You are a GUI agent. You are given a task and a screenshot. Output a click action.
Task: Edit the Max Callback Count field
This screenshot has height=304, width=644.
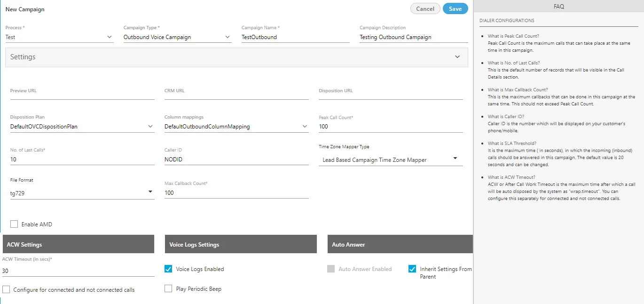point(236,192)
